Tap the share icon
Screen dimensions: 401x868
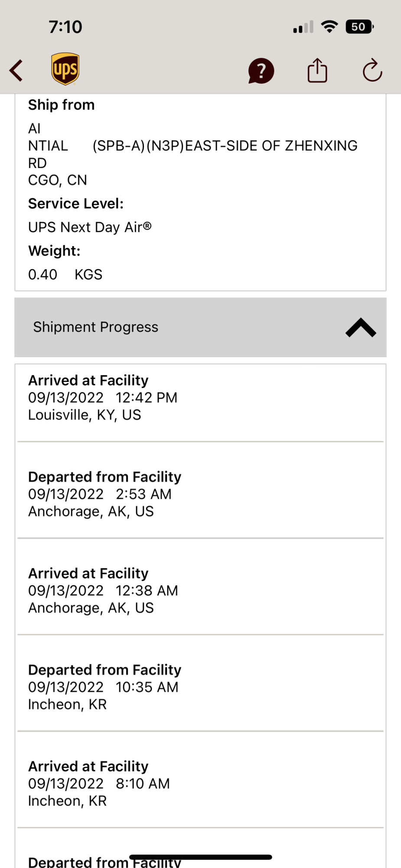pyautogui.click(x=317, y=70)
